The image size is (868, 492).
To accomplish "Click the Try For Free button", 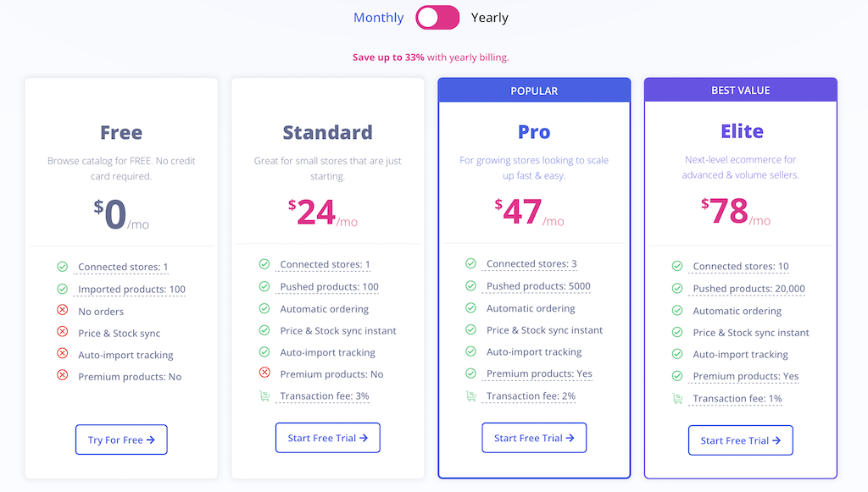I will pos(120,439).
